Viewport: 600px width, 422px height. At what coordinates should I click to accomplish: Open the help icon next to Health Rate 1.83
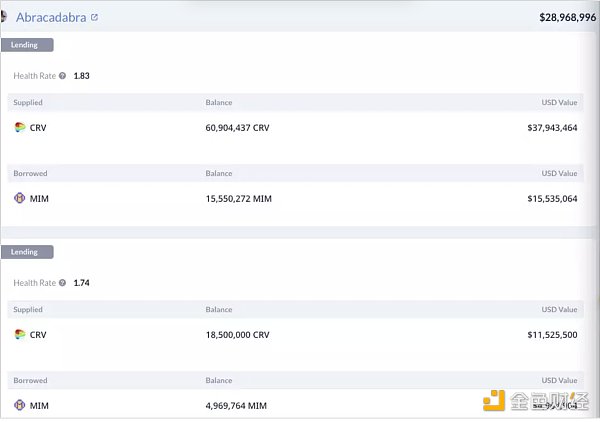62,76
